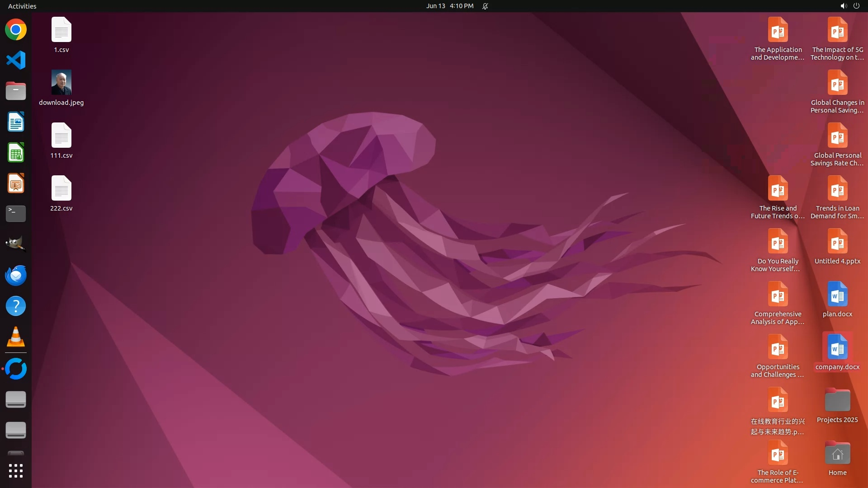
Task: Click the volume icon in top bar
Action: point(843,6)
